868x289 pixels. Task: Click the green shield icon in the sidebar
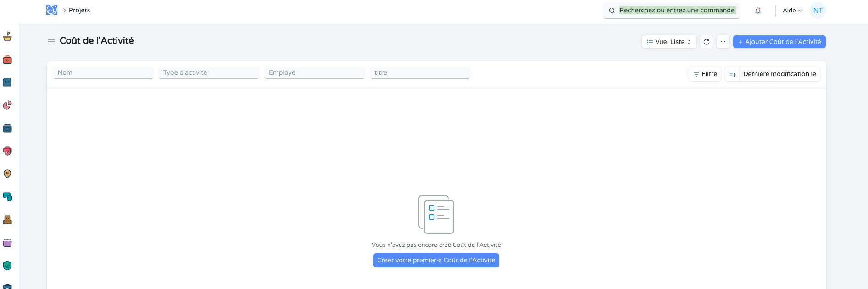pyautogui.click(x=7, y=266)
